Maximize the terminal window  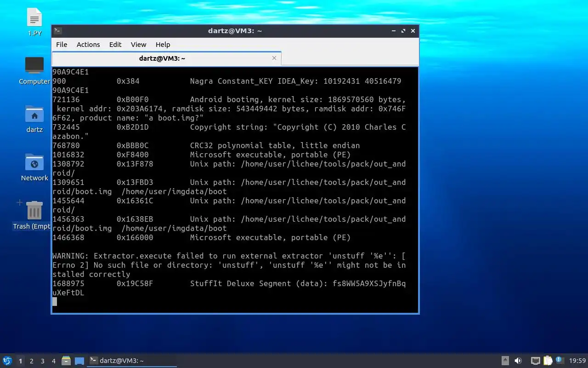click(403, 31)
